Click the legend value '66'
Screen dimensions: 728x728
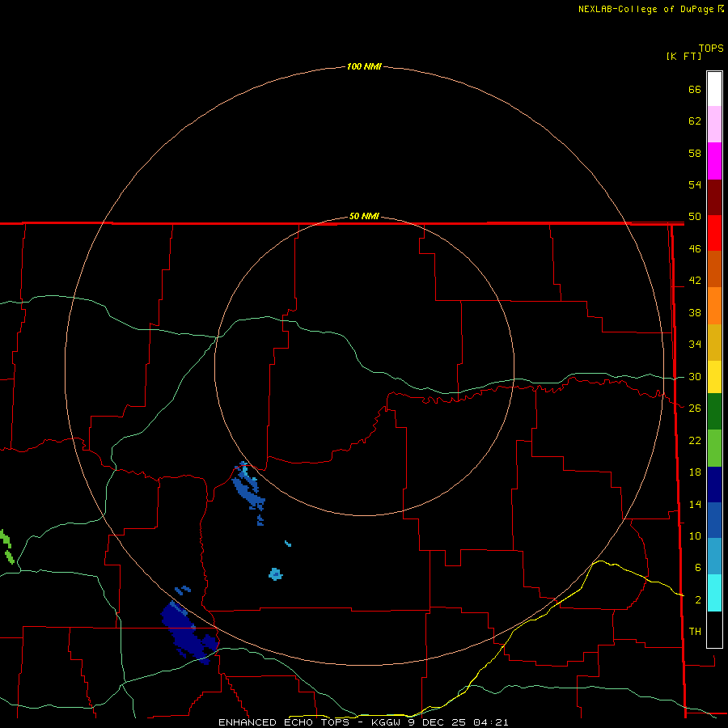point(695,89)
